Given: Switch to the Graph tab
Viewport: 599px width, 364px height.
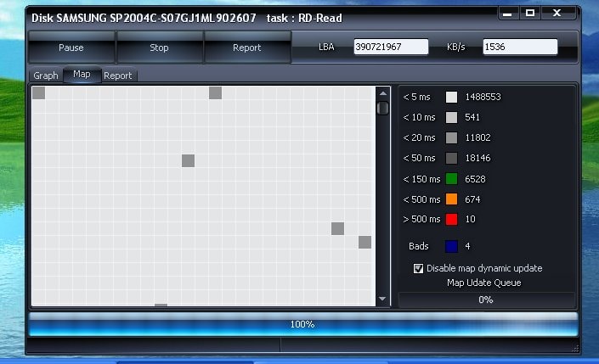Looking at the screenshot, I should (46, 76).
